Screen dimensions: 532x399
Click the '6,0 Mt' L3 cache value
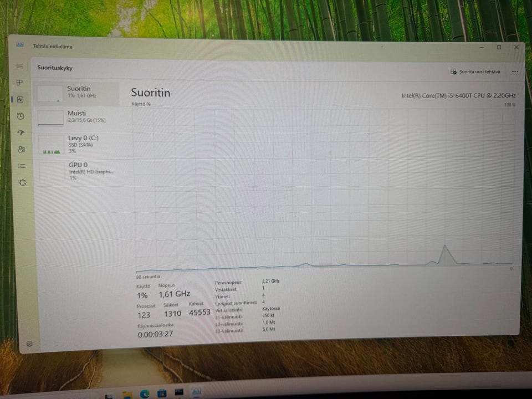pyautogui.click(x=268, y=329)
